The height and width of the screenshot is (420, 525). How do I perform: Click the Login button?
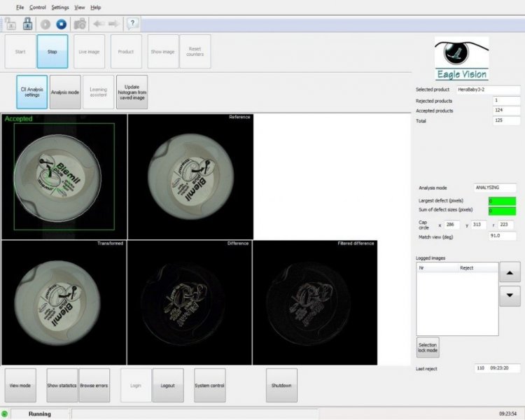(x=136, y=386)
